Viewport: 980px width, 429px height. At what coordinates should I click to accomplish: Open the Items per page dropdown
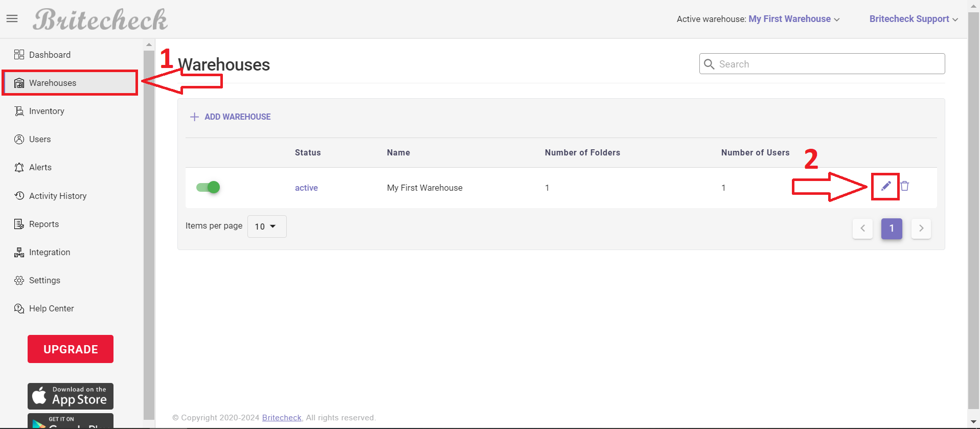coord(267,227)
